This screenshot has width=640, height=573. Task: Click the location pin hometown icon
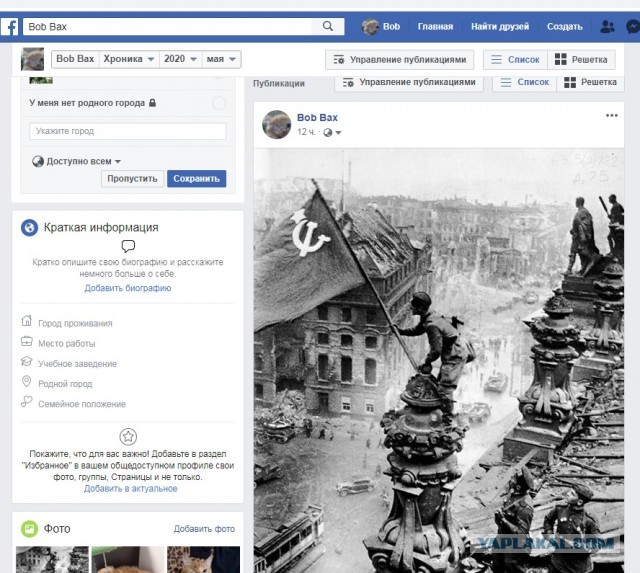[x=27, y=381]
